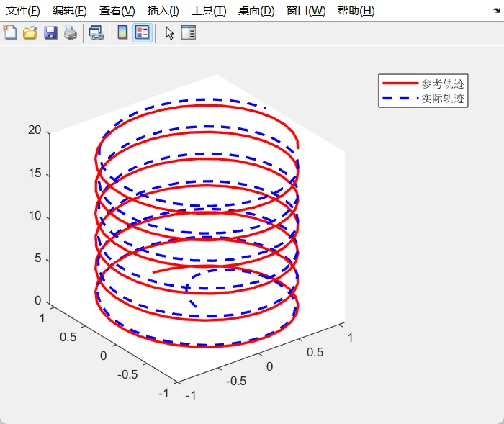Toggle the Insert Legend toolbar button
504x424 pixels.
(143, 32)
